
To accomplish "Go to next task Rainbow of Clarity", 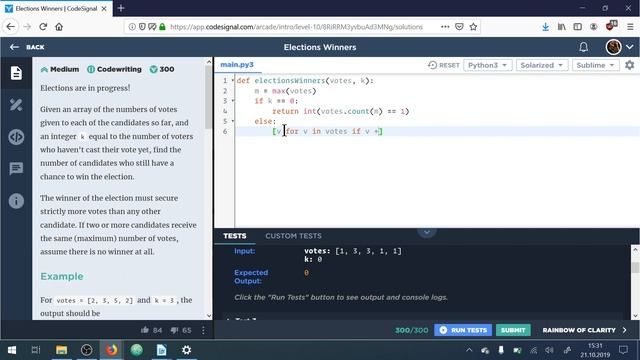I will [584, 330].
